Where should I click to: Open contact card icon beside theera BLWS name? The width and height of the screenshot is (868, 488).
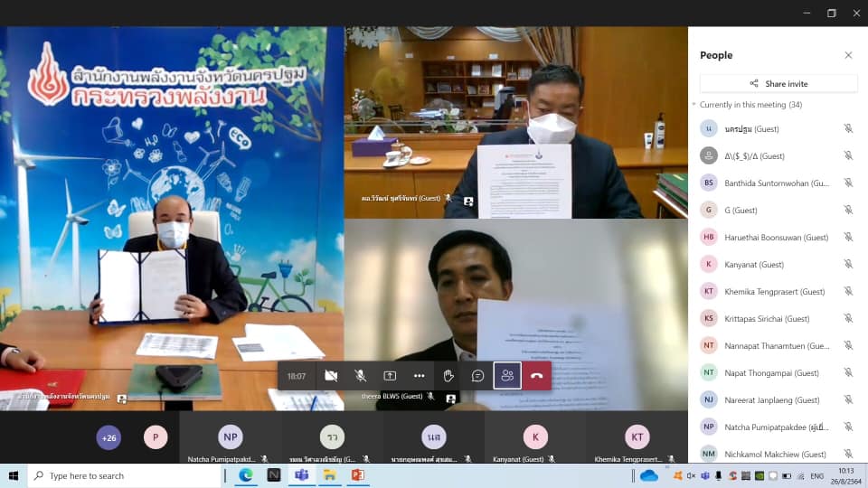coord(451,398)
